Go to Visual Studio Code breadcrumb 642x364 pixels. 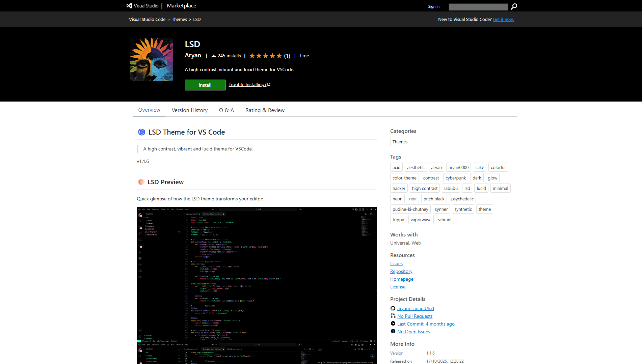pos(147,20)
